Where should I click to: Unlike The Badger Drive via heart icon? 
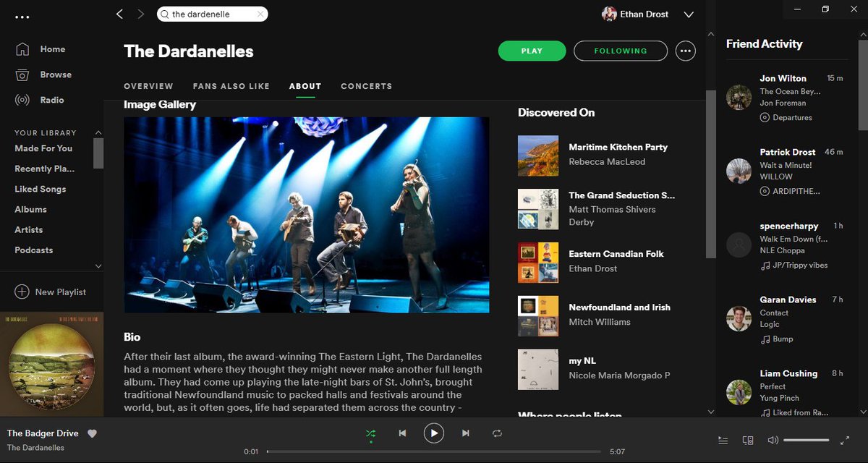click(x=92, y=433)
